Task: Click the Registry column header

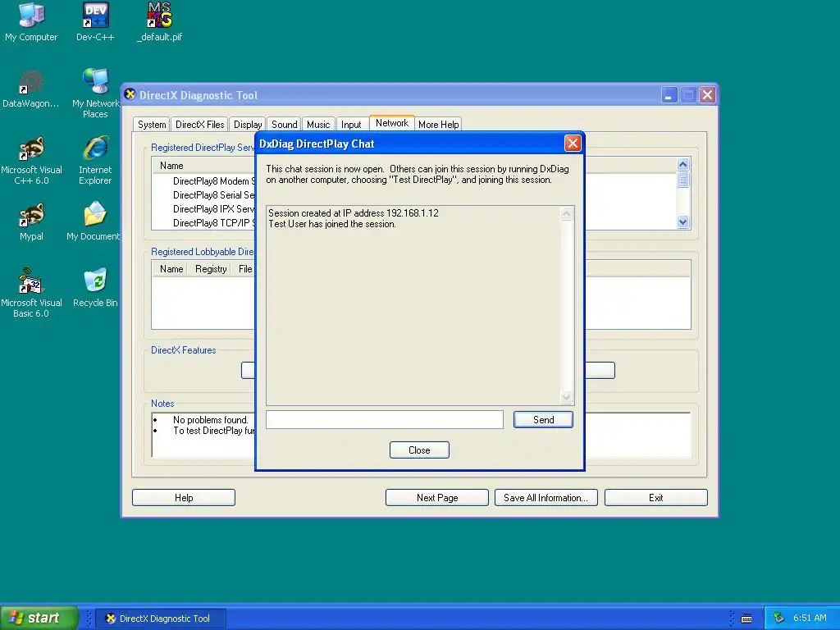Action: 211,269
